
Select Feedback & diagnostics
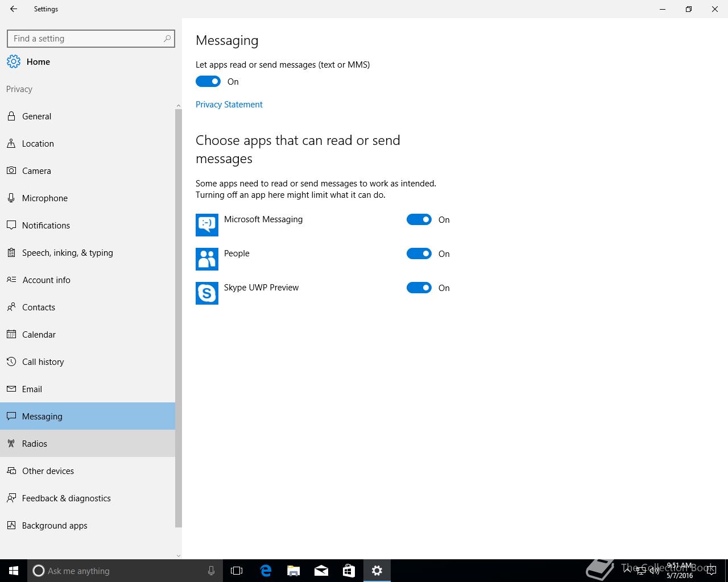click(88, 498)
